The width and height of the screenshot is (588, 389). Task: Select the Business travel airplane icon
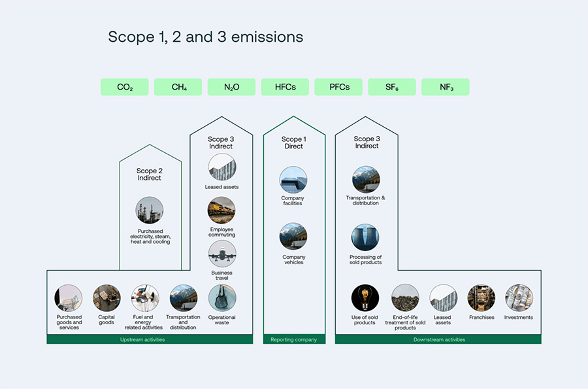(x=221, y=255)
